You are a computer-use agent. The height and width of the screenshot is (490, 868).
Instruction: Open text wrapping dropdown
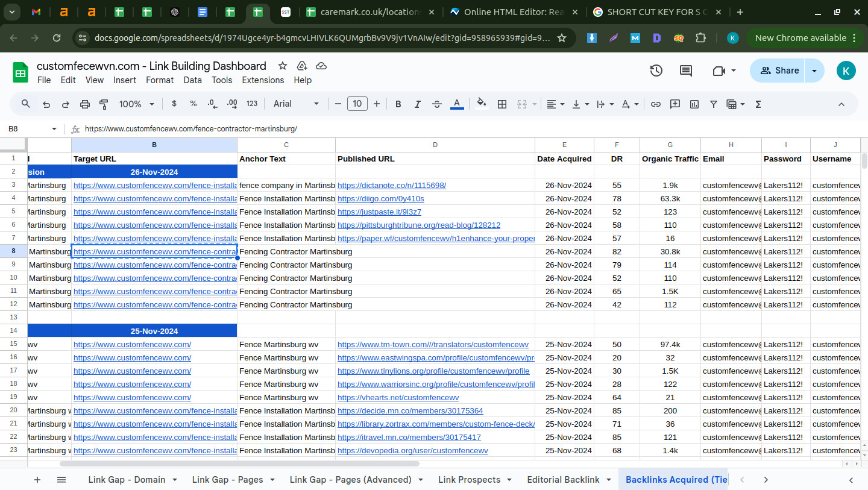pyautogui.click(x=605, y=104)
